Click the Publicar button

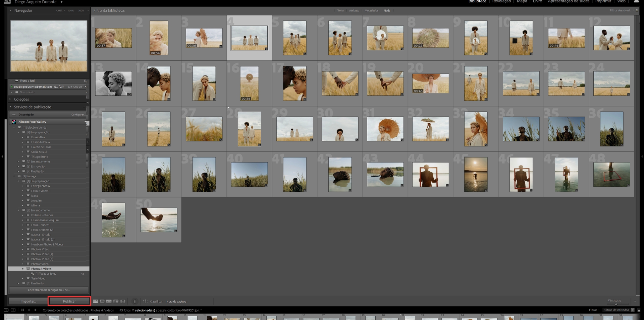(x=70, y=301)
